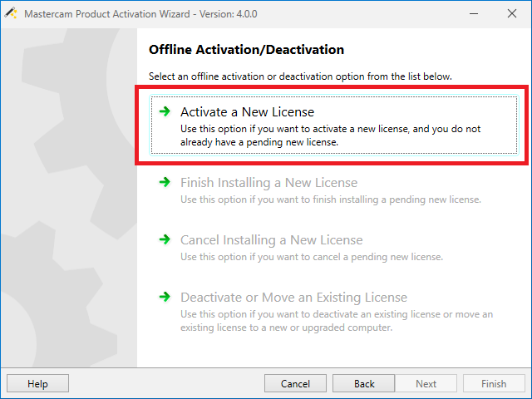The image size is (532, 399).
Task: Select Deactivate or Move an Existing License
Action: [293, 297]
